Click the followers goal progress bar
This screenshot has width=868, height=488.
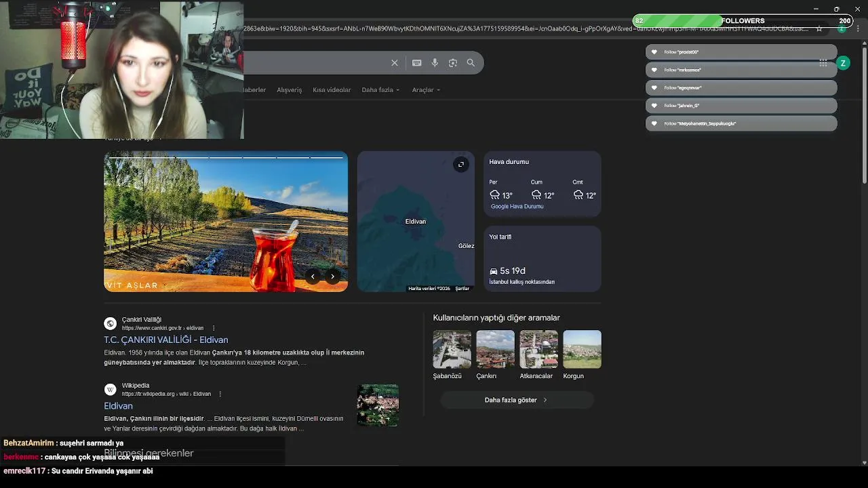click(x=743, y=21)
